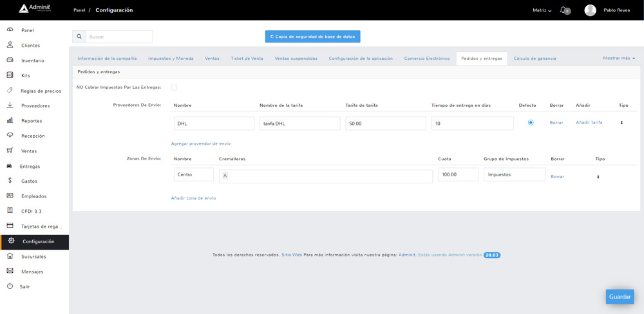Click the Clientes icon in sidebar
644x314 pixels.
point(10,45)
